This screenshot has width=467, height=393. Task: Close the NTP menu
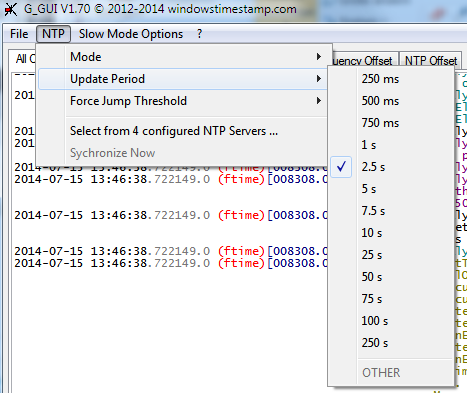tap(53, 34)
